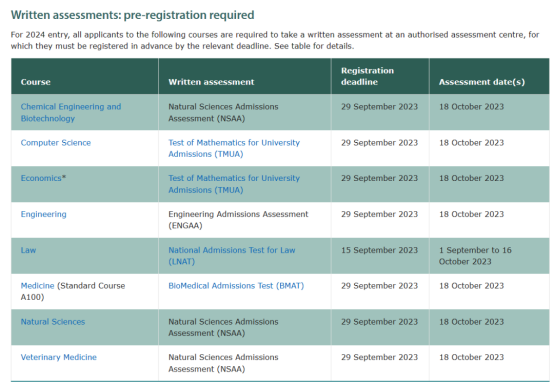Viewport: 554px width, 385px height.
Task: Open the Engineering course link
Action: tap(43, 214)
